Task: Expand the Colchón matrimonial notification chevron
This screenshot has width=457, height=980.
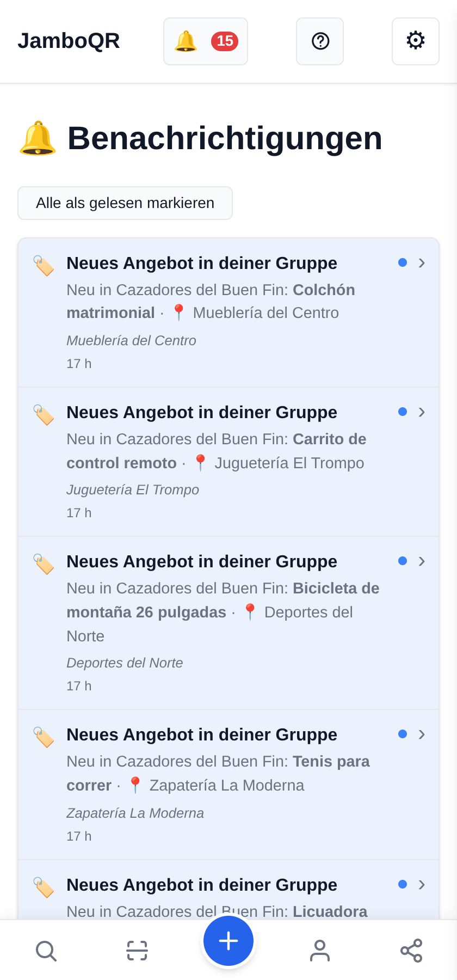Action: [422, 263]
